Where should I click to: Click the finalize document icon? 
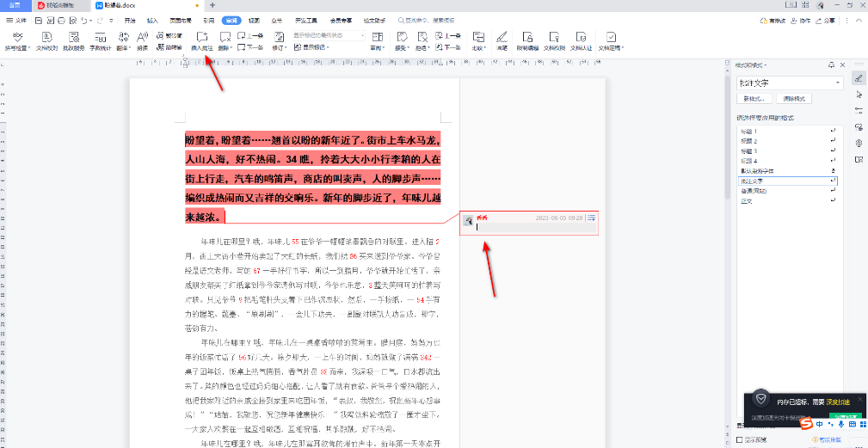(x=611, y=36)
